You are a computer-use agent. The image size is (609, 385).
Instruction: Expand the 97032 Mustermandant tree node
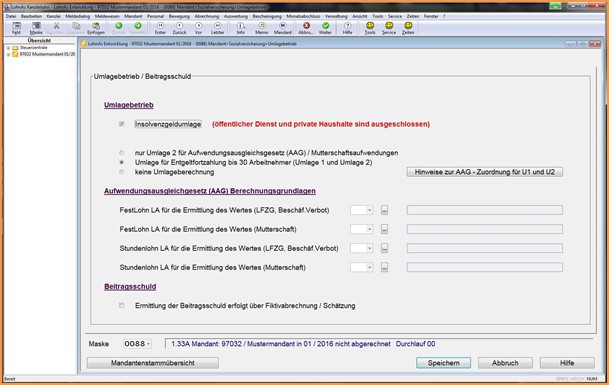pos(8,54)
